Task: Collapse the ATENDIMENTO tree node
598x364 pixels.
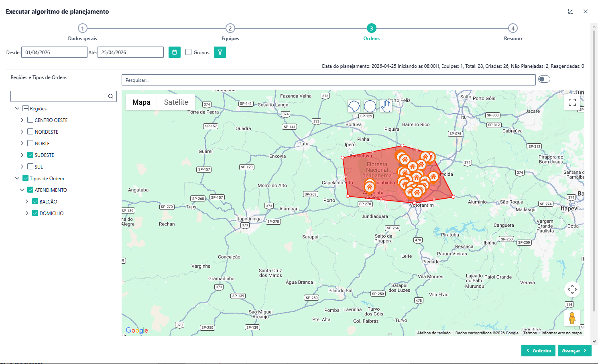Action: 22,190
